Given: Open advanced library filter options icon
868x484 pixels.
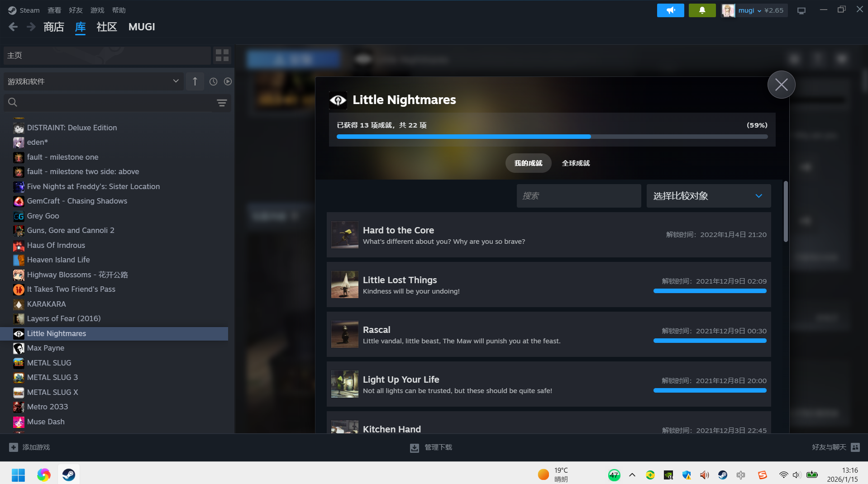Looking at the screenshot, I should point(222,103).
